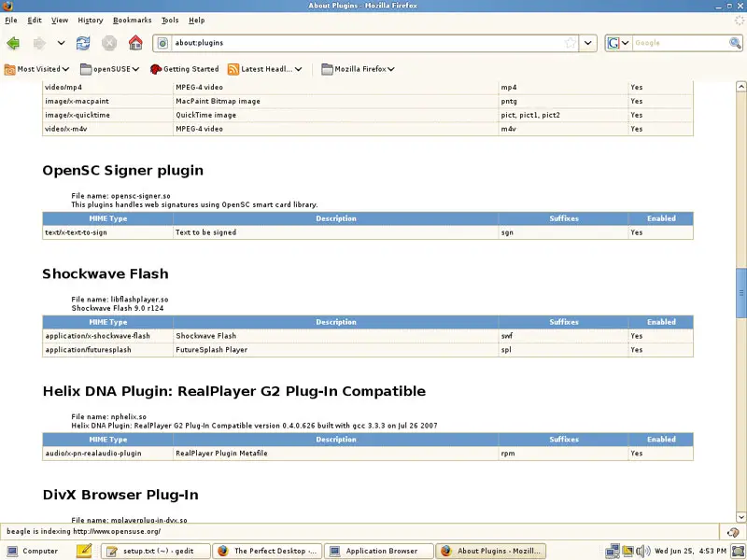Expand the Most Visited bookmarks folder
Viewport: 747px width, 560px height.
(36, 69)
